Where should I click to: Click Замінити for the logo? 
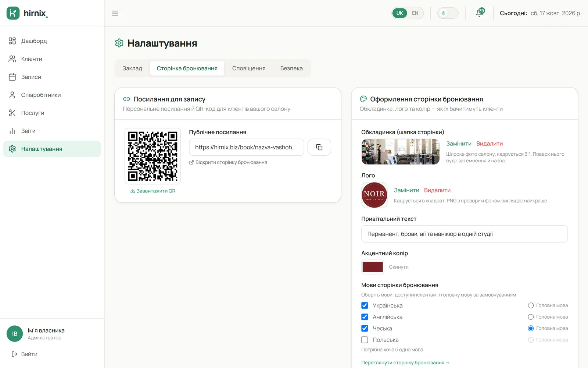pyautogui.click(x=406, y=190)
